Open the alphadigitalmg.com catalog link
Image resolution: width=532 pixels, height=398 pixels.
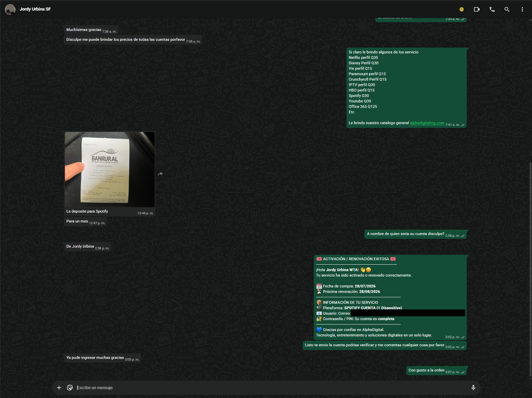click(x=427, y=123)
